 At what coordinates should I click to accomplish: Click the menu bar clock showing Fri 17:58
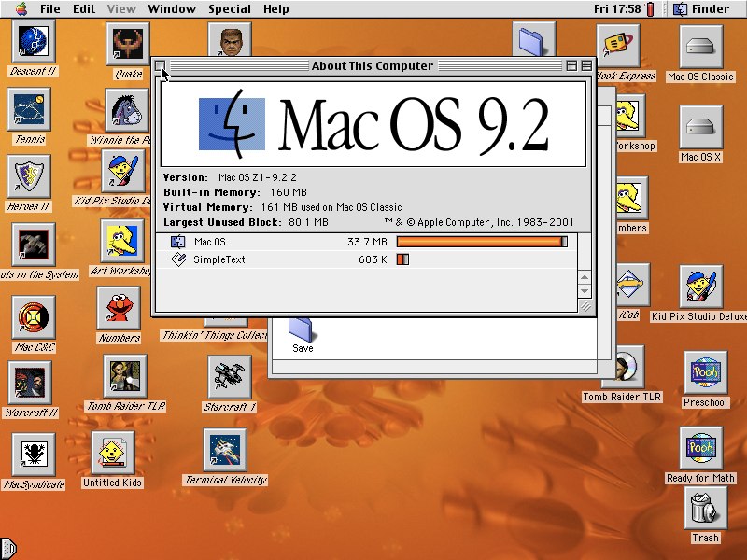click(x=617, y=9)
